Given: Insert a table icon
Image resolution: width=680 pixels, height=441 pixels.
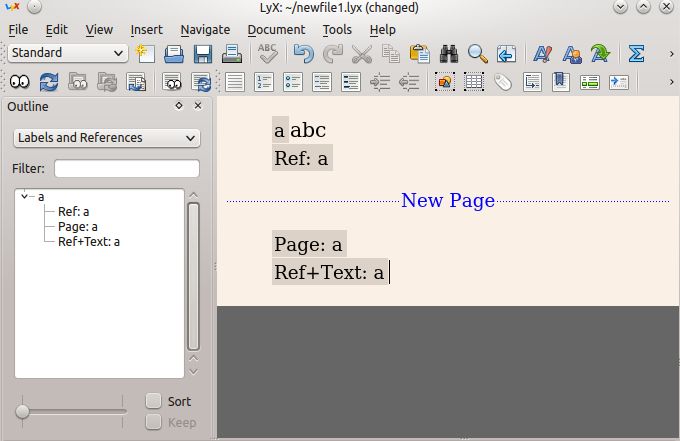Looking at the screenshot, I should pos(474,82).
